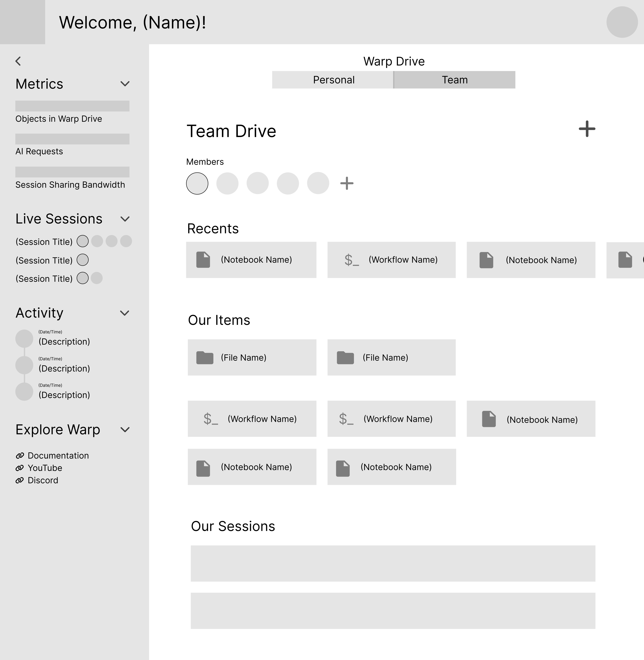Image resolution: width=644 pixels, height=660 pixels.
Task: Open the YouTube link
Action: click(45, 468)
